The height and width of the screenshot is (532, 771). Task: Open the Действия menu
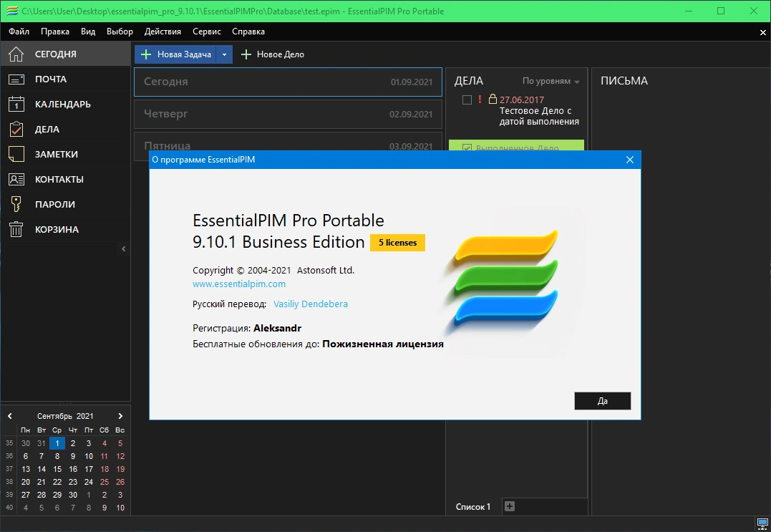tap(163, 32)
